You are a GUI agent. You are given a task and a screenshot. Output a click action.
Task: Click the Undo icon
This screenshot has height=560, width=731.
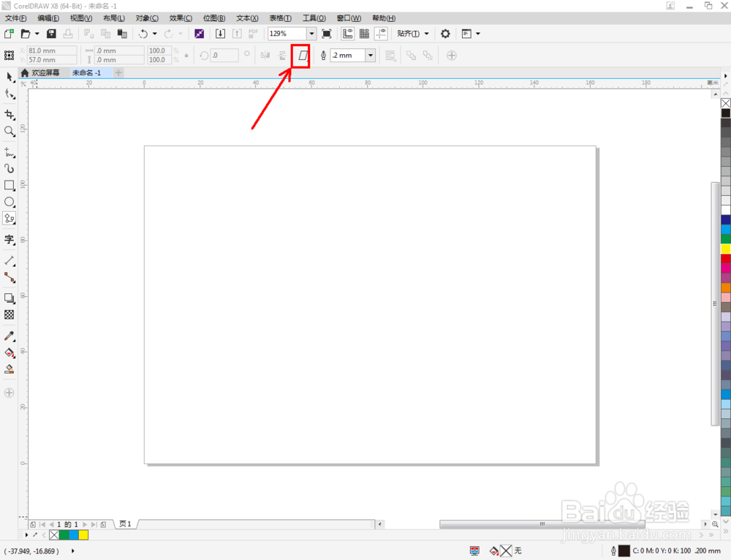pyautogui.click(x=143, y=34)
